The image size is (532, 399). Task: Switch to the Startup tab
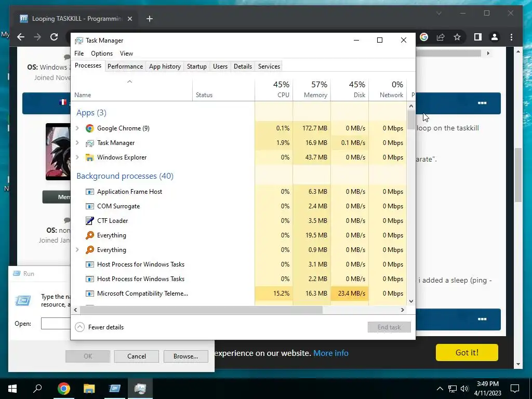(x=197, y=66)
